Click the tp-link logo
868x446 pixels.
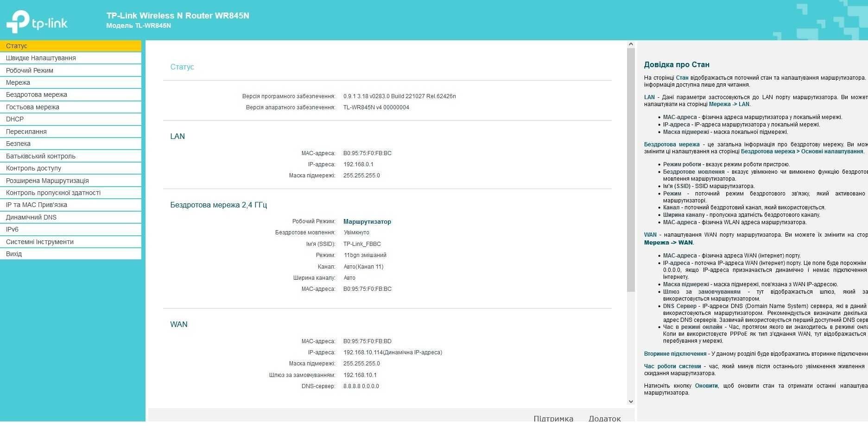point(37,22)
